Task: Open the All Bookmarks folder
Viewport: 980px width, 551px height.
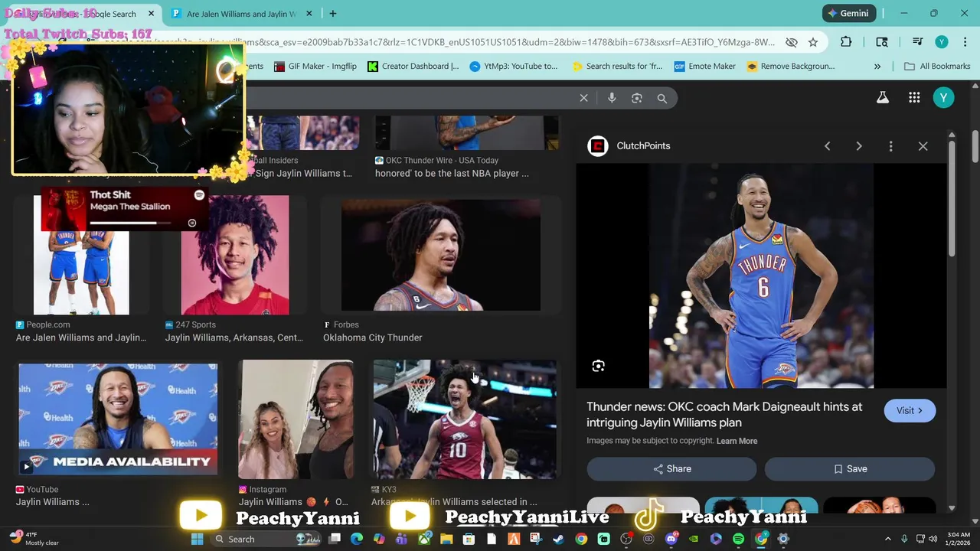Action: point(937,66)
